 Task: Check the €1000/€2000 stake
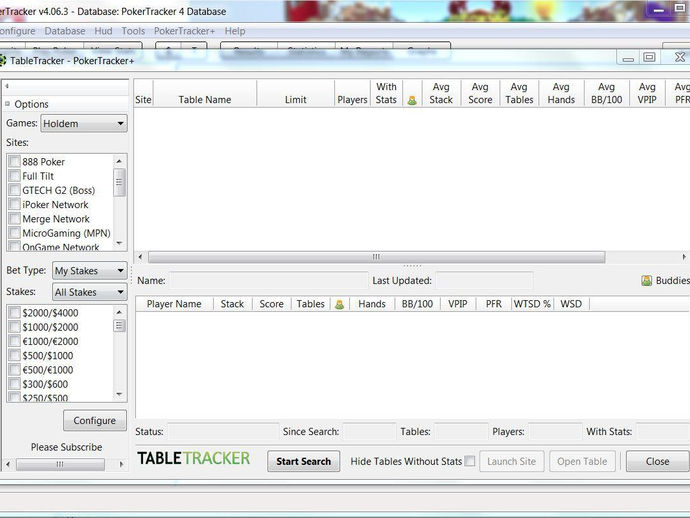click(x=15, y=341)
